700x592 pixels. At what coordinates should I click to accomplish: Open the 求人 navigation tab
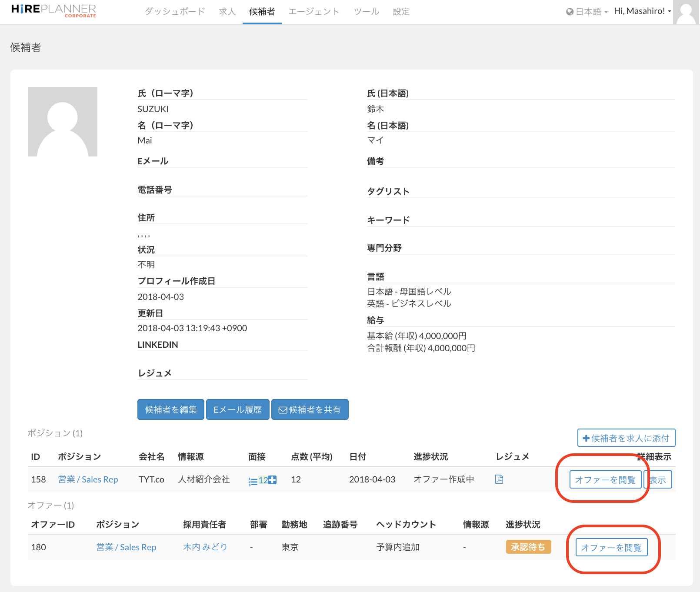click(227, 12)
